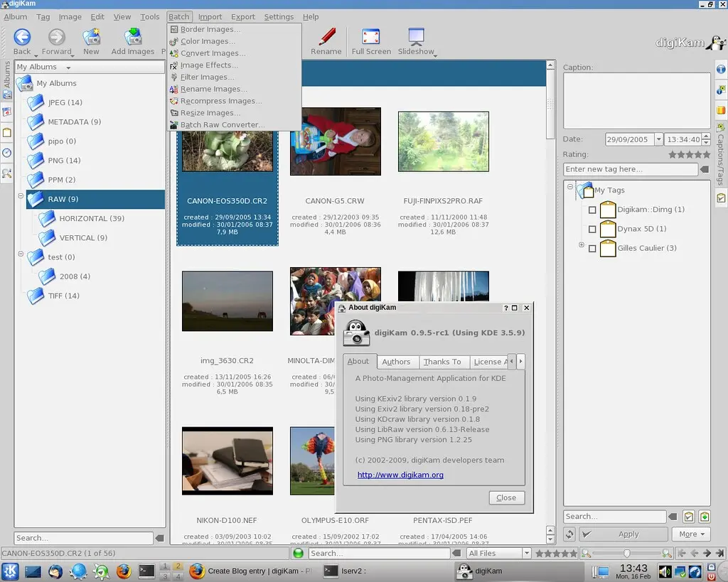Enable the Dynax 5D tag checkbox
This screenshot has height=582, width=728.
(x=592, y=230)
